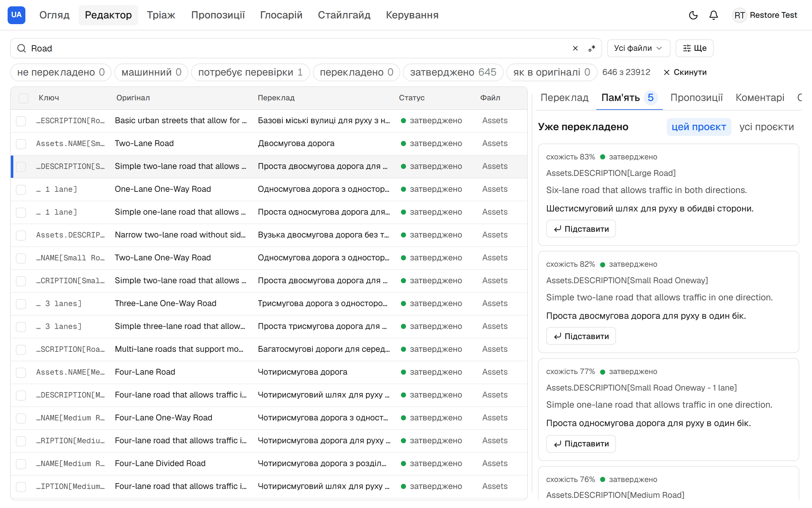Filter by як в оригіналі status
The width and height of the screenshot is (812, 508).
552,72
